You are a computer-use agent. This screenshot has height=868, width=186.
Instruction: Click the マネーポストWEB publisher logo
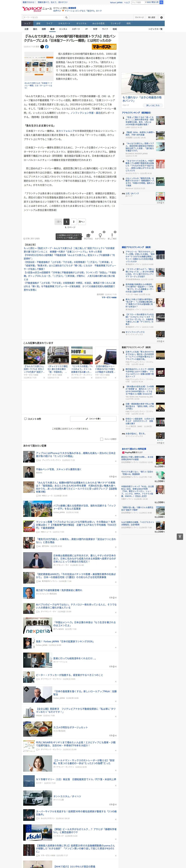pos(104,47)
